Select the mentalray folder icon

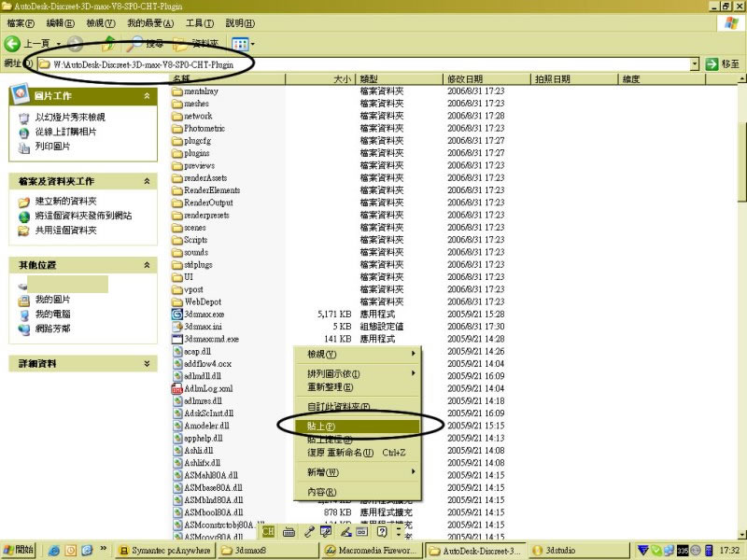tap(177, 91)
